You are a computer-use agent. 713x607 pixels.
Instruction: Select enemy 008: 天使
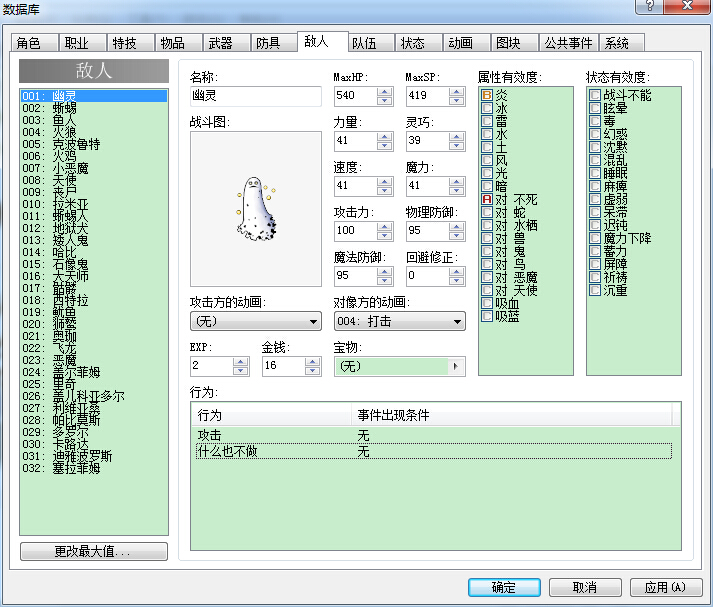point(94,180)
